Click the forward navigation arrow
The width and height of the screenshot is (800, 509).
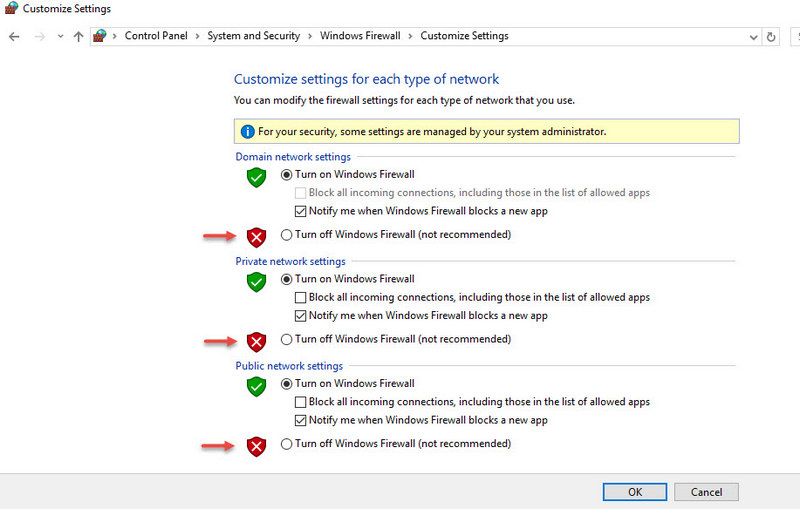(x=40, y=37)
